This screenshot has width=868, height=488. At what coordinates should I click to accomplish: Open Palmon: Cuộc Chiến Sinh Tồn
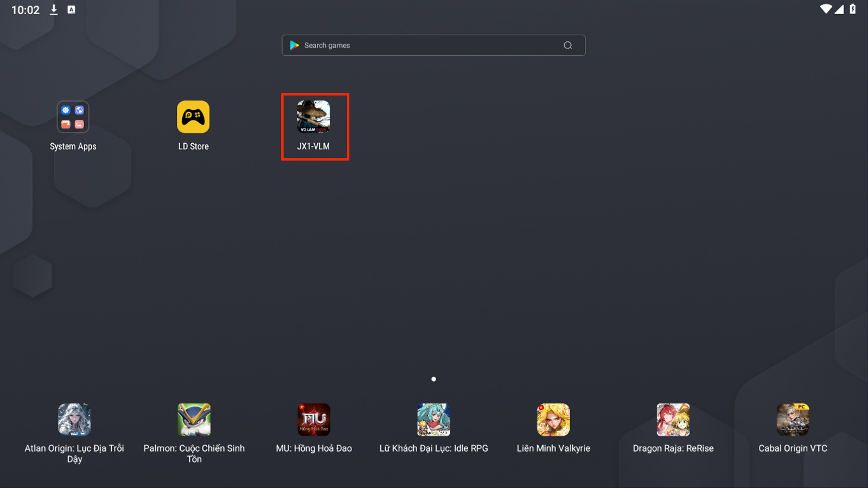pos(194,420)
